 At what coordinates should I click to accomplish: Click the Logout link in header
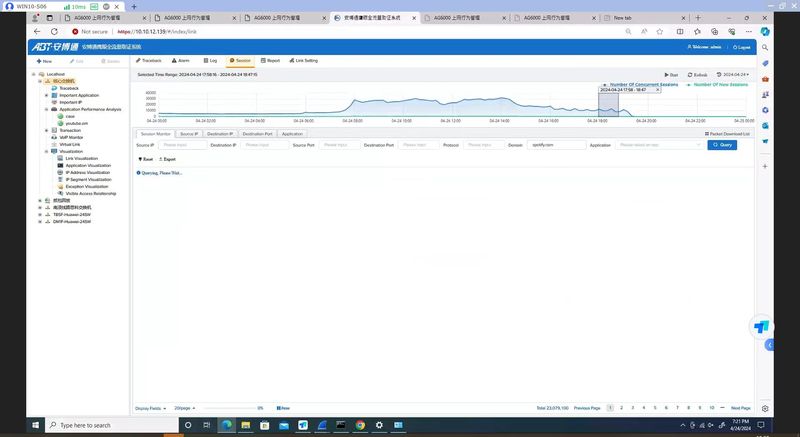pos(741,47)
